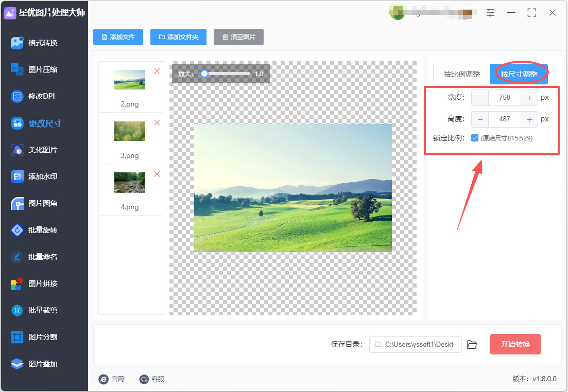
Task: Click the 原始尺寸815:529 text
Action: pos(506,138)
